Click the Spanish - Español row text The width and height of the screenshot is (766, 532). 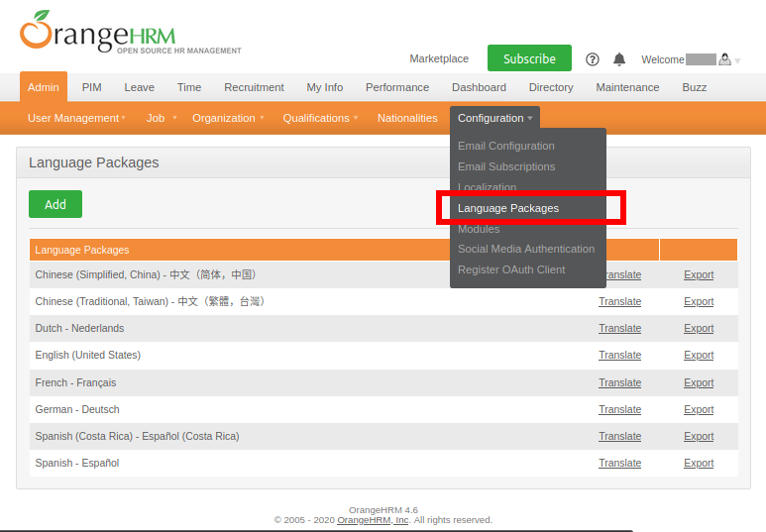click(x=76, y=463)
